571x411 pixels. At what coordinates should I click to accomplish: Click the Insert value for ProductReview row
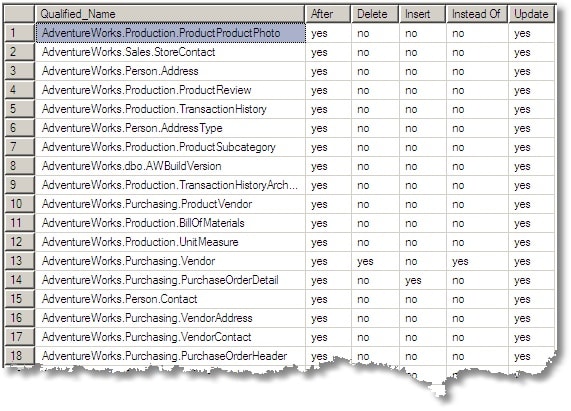tap(423, 90)
